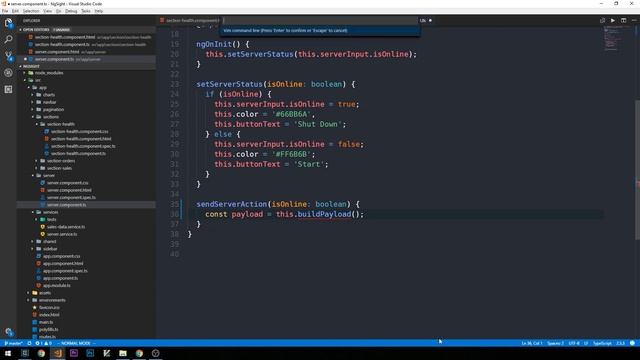
Task: Open app.module.ts in the explorer tree
Action: coord(57,285)
